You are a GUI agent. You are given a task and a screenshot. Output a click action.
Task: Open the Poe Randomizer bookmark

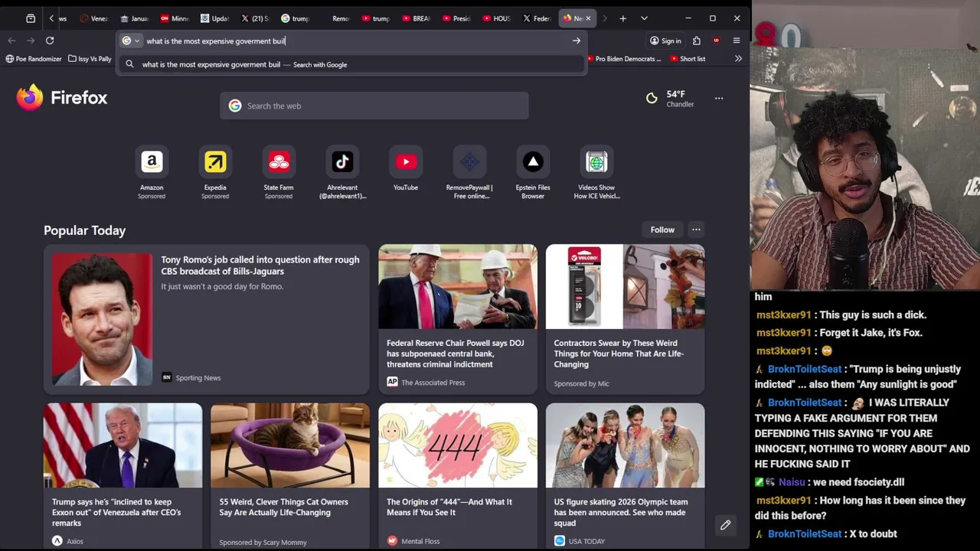point(34,59)
